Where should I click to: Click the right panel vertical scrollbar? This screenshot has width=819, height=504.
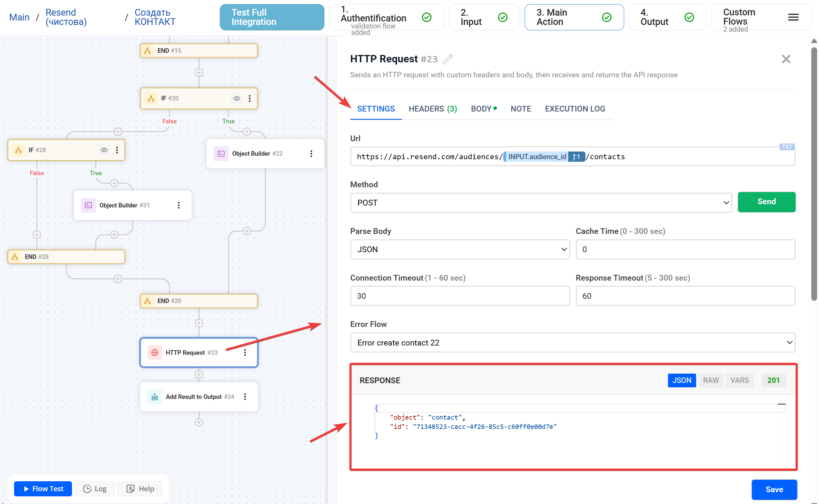pyautogui.click(x=814, y=173)
